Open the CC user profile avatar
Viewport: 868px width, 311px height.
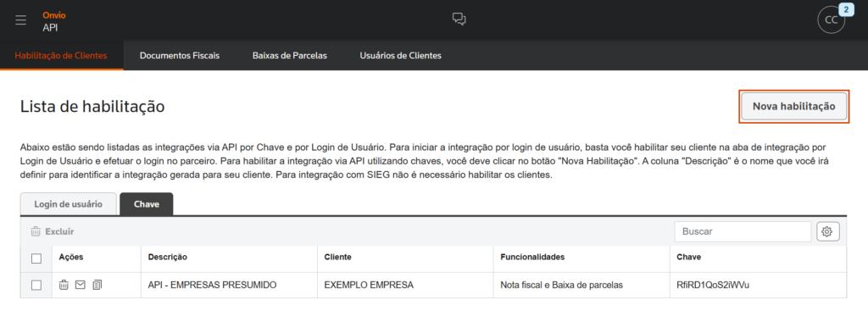(832, 20)
